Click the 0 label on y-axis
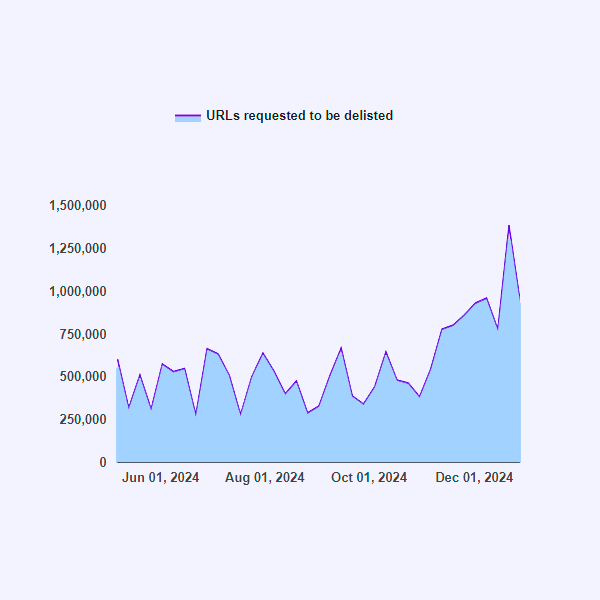Screen dimensions: 600x600 pos(102,462)
